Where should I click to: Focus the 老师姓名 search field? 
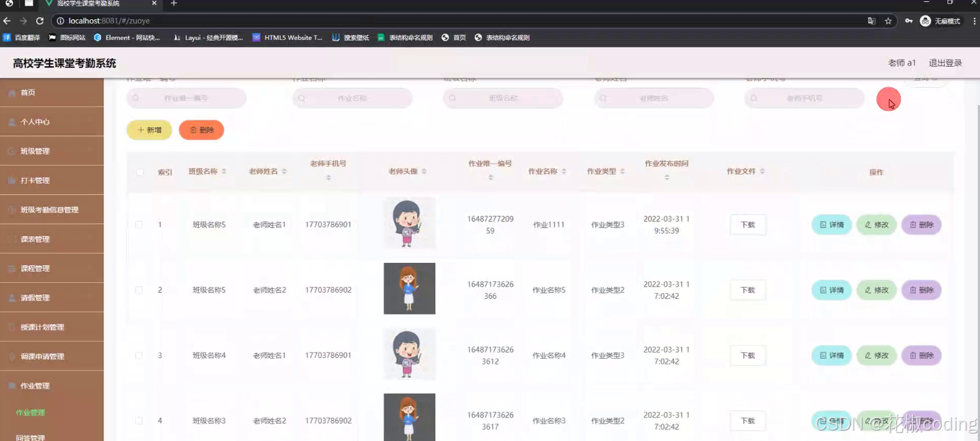pos(654,98)
